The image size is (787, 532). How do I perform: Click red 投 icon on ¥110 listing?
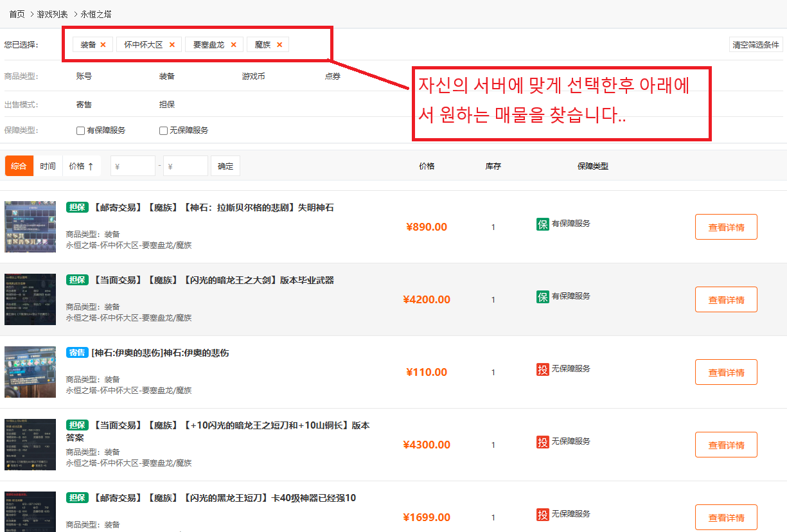tap(543, 369)
